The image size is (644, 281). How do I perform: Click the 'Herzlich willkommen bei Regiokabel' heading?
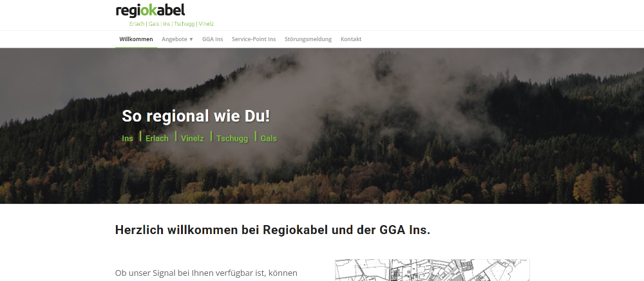point(272,230)
